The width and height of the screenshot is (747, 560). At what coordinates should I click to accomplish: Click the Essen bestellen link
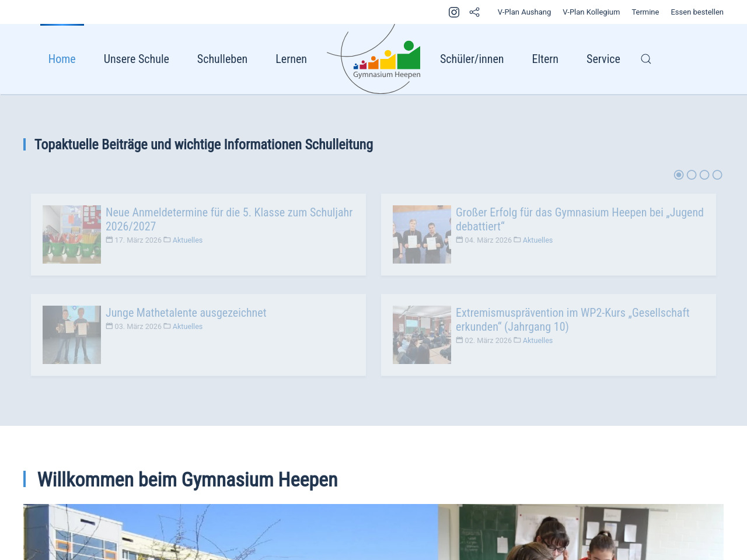[697, 12]
